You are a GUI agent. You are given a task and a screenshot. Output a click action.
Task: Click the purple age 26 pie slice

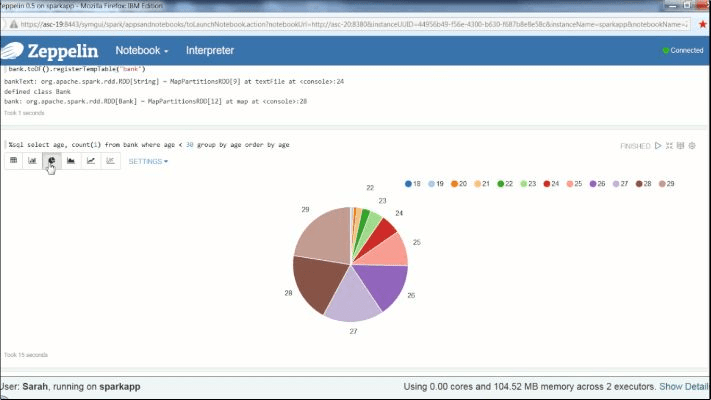(384, 285)
